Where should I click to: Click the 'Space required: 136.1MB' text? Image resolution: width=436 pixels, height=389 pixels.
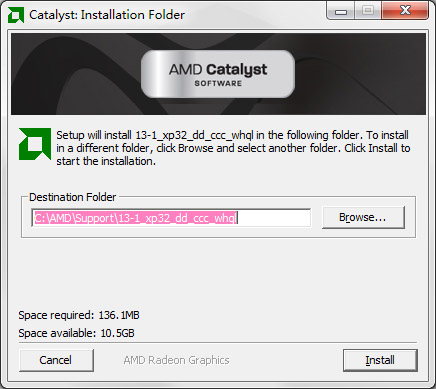tap(79, 315)
